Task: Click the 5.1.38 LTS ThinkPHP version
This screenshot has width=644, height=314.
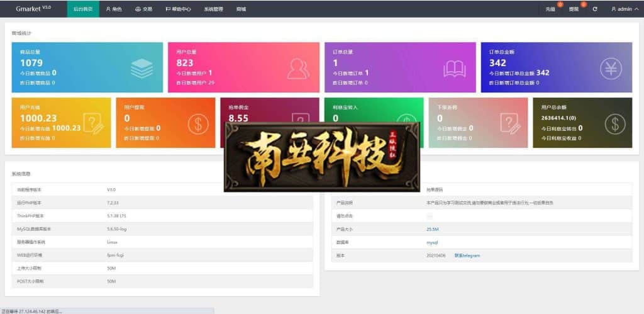Action: [115, 216]
